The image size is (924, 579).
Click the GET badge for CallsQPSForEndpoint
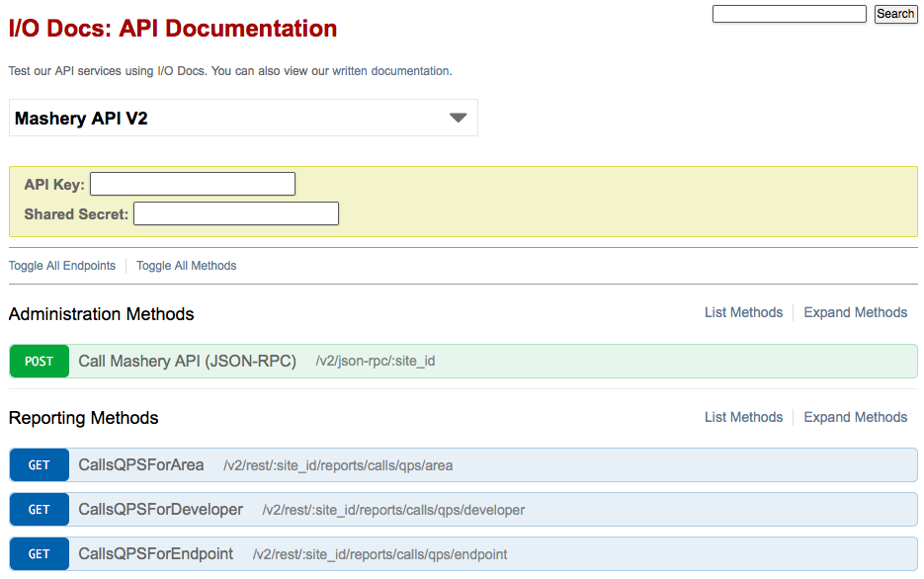(39, 553)
